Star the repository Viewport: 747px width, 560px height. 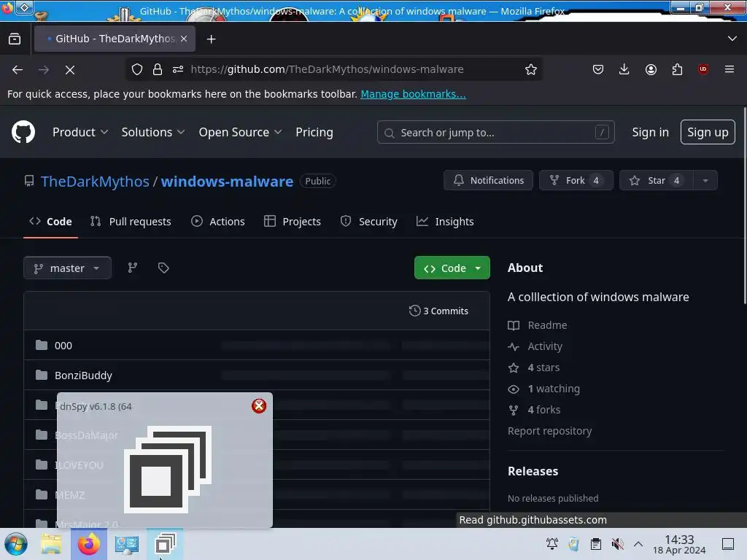[x=656, y=180]
